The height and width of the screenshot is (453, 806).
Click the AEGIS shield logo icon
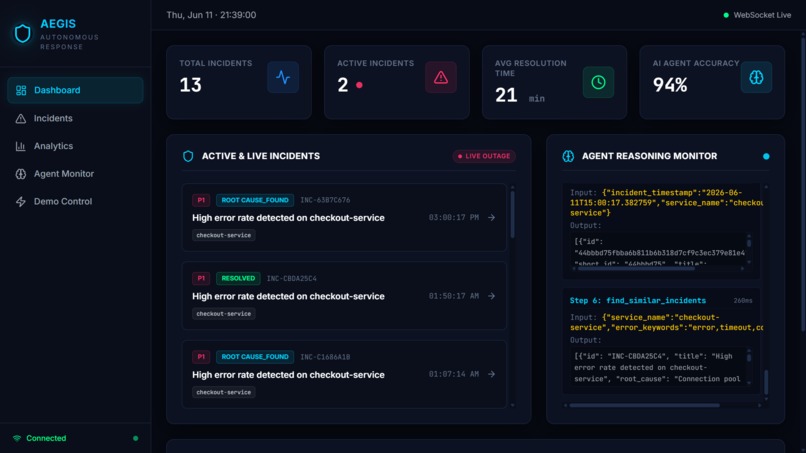[x=22, y=33]
